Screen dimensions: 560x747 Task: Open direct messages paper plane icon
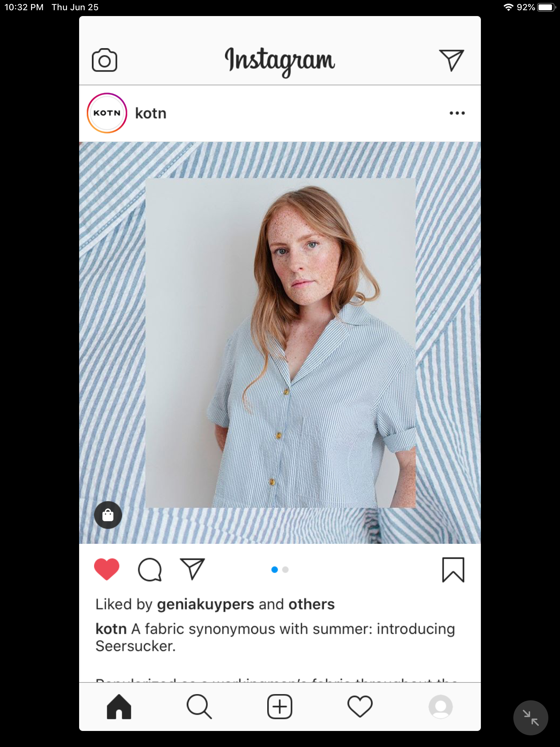coord(451,60)
